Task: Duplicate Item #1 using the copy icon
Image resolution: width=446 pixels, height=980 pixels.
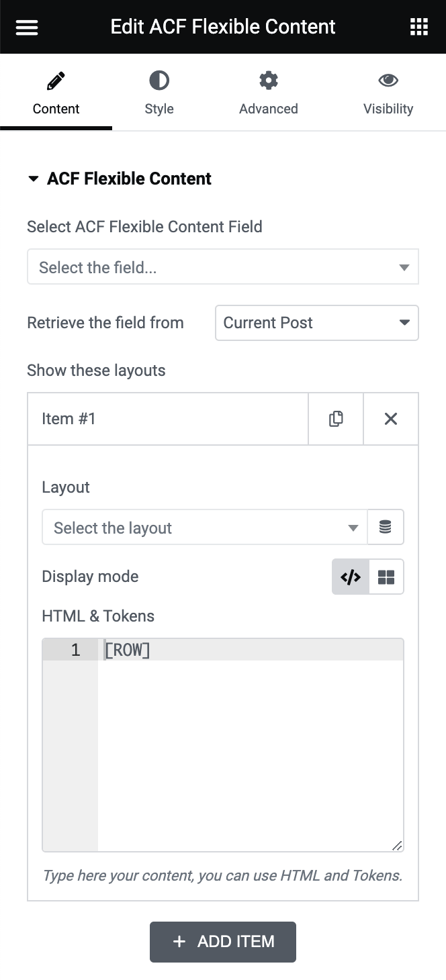Action: point(335,418)
